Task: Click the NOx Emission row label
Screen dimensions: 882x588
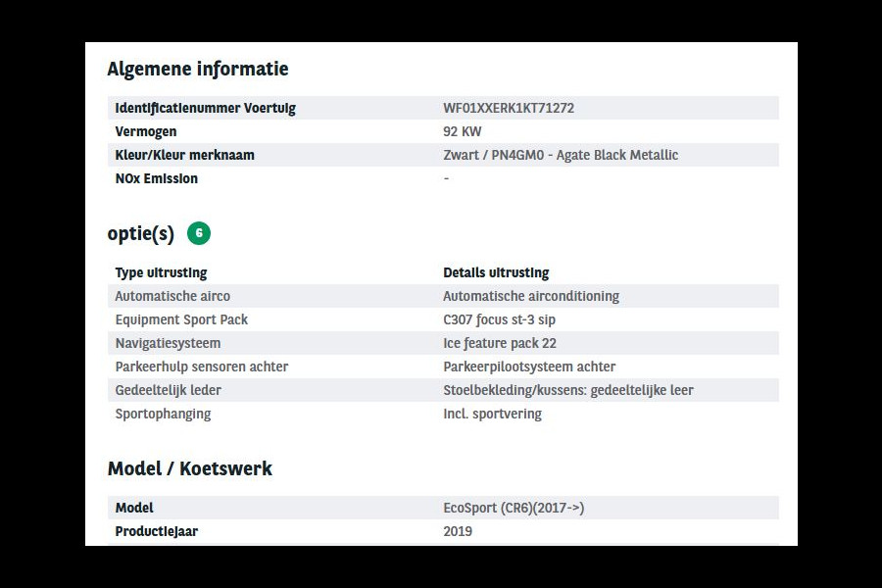Action: (x=156, y=178)
